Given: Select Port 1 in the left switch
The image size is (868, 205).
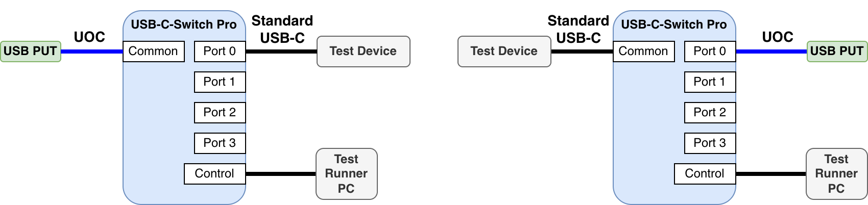Looking at the screenshot, I should click(220, 82).
